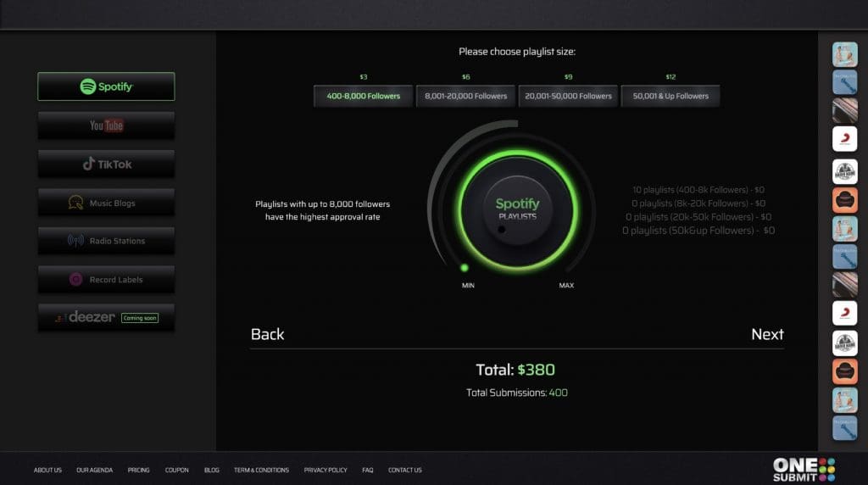
Task: Open the Record Labels category
Action: pos(106,280)
